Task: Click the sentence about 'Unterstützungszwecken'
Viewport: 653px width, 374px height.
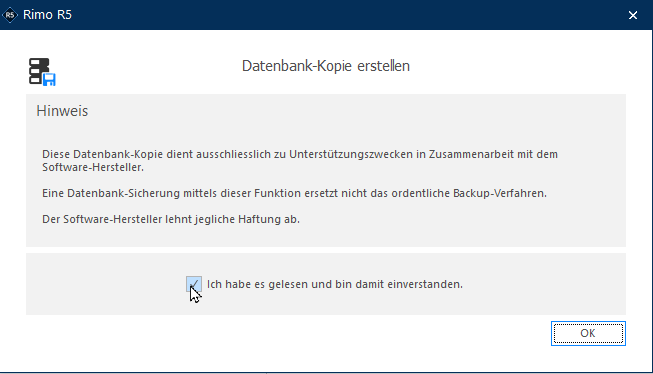Action: click(x=300, y=161)
